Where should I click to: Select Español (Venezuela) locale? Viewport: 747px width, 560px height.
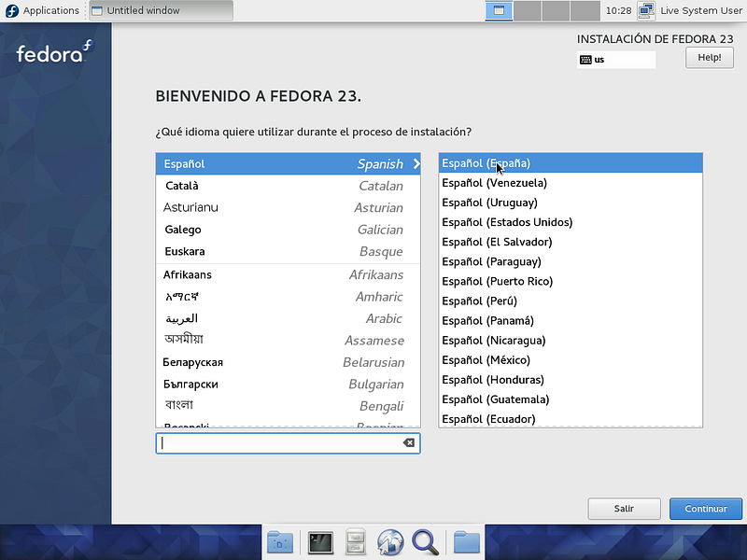click(x=571, y=183)
